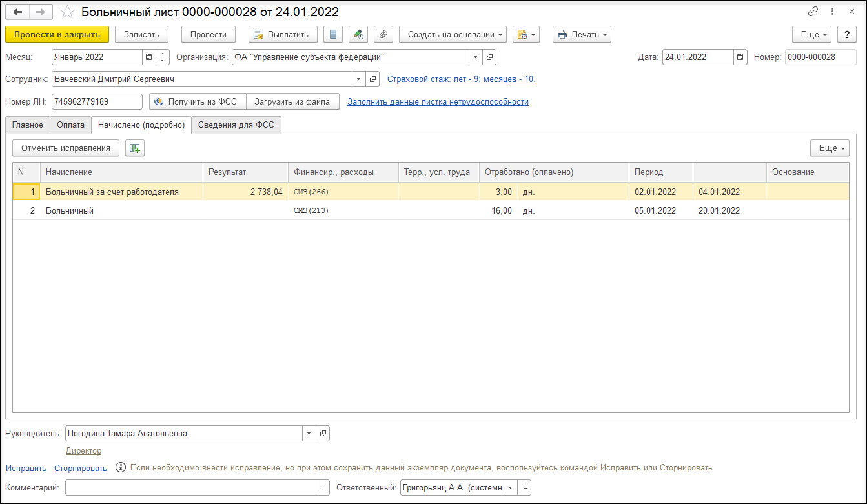Click the Номер field
The height and width of the screenshot is (504, 867).
click(x=821, y=57)
